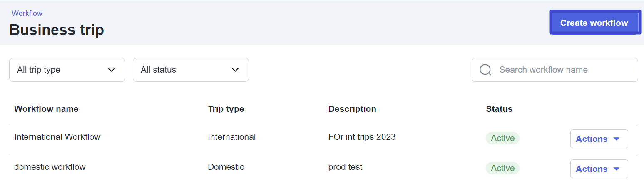The height and width of the screenshot is (184, 644).
Task: Open Actions menu for International Workflow
Action: [599, 139]
